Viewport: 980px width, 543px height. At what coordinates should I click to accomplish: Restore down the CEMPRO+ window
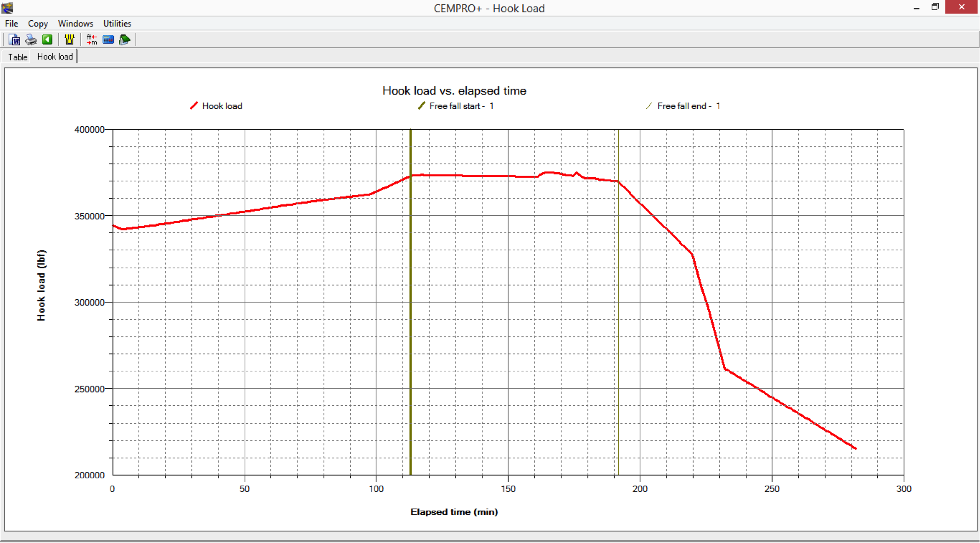click(935, 7)
